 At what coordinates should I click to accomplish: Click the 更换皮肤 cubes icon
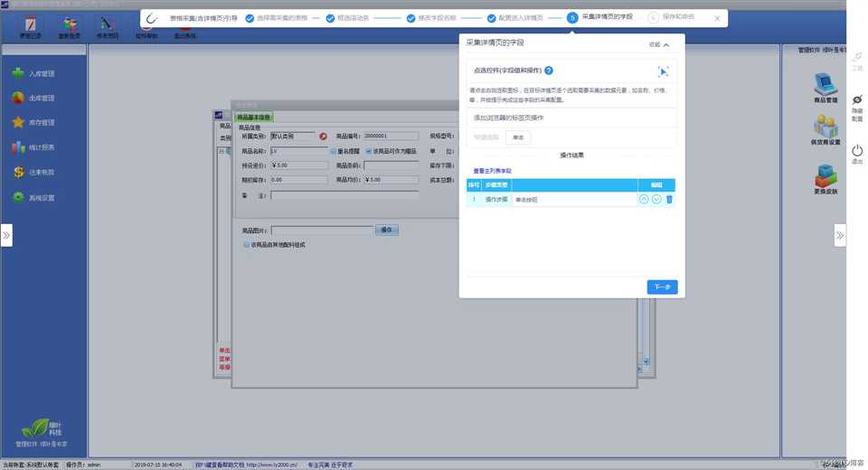(x=825, y=177)
